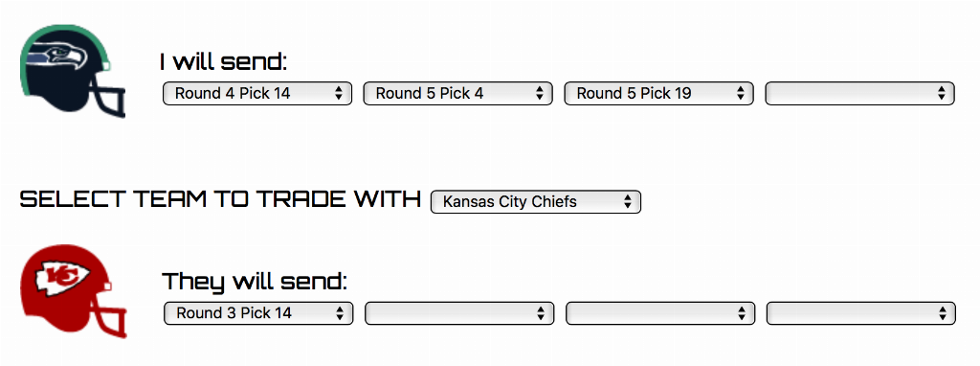The height and width of the screenshot is (366, 980).
Task: Click the "They will send:" label
Action: pyautogui.click(x=255, y=282)
